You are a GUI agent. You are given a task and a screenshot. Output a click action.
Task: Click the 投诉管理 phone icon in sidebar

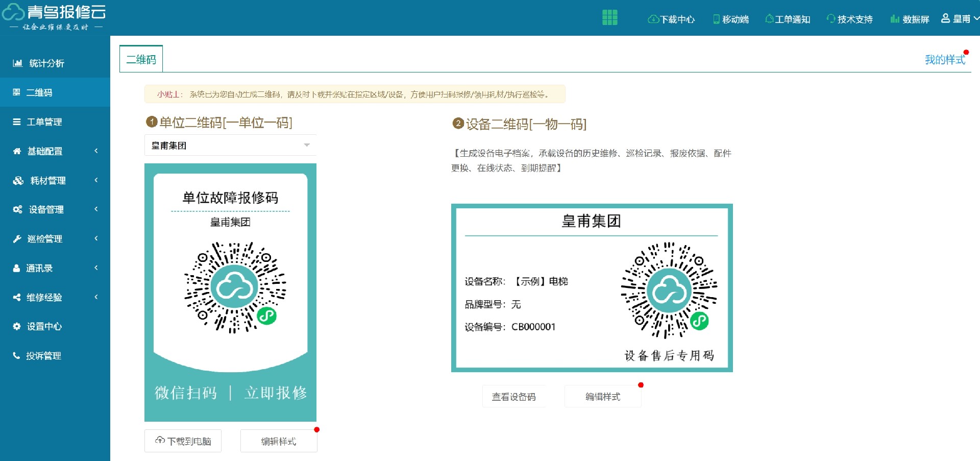[16, 356]
